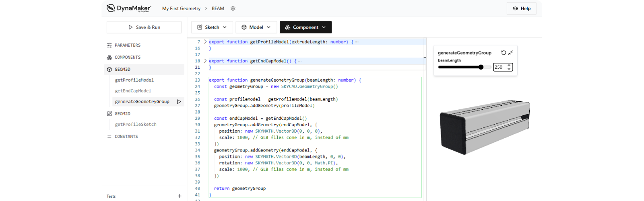Click the DynaMaker logo
The height and width of the screenshot is (201, 644).
pos(129,8)
